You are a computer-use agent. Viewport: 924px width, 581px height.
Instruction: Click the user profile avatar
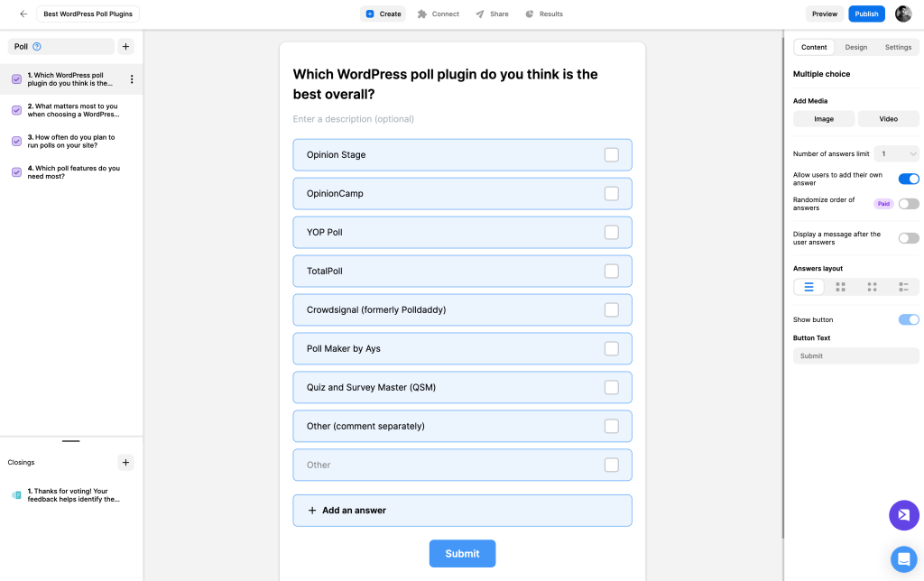click(903, 14)
